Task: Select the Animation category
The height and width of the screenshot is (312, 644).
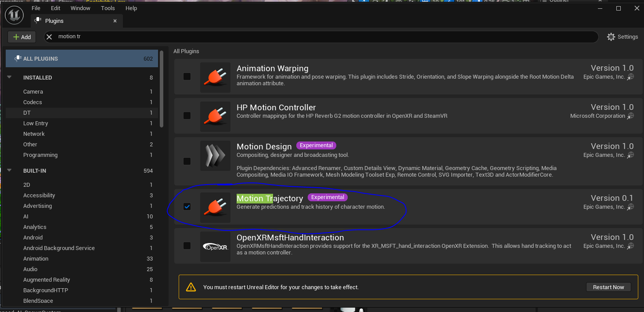Action: pyautogui.click(x=82, y=258)
